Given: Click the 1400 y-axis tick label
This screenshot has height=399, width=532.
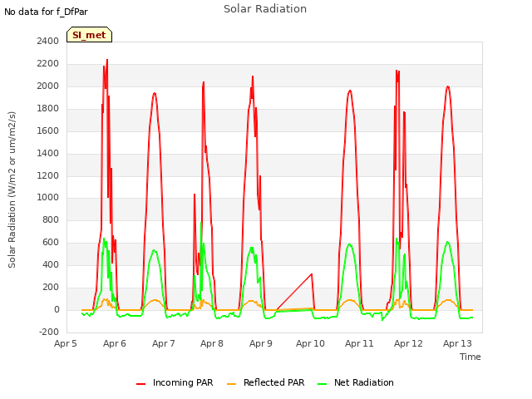Looking at the screenshot, I should (48, 153).
